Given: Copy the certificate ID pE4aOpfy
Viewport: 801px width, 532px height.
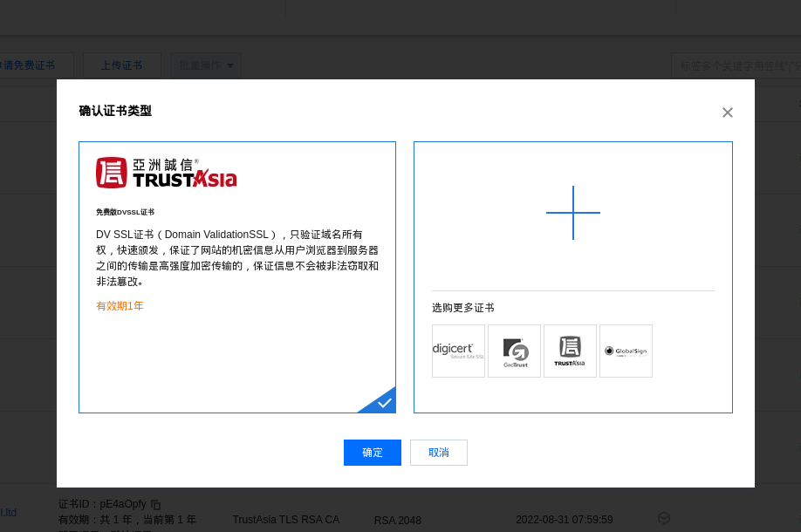Looking at the screenshot, I should click(x=156, y=504).
